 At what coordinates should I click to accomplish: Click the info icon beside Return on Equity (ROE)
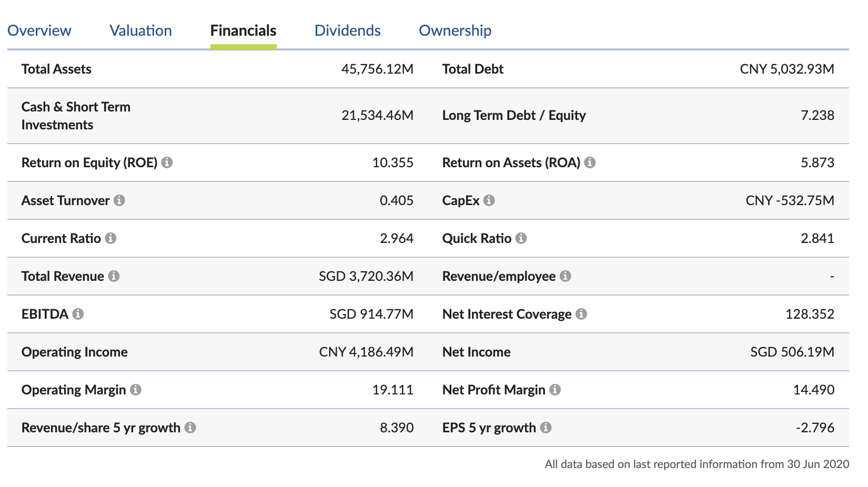(x=167, y=163)
